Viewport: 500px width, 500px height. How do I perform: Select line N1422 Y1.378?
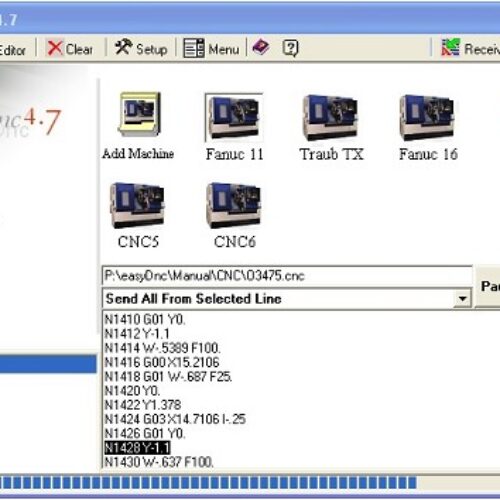(x=143, y=405)
